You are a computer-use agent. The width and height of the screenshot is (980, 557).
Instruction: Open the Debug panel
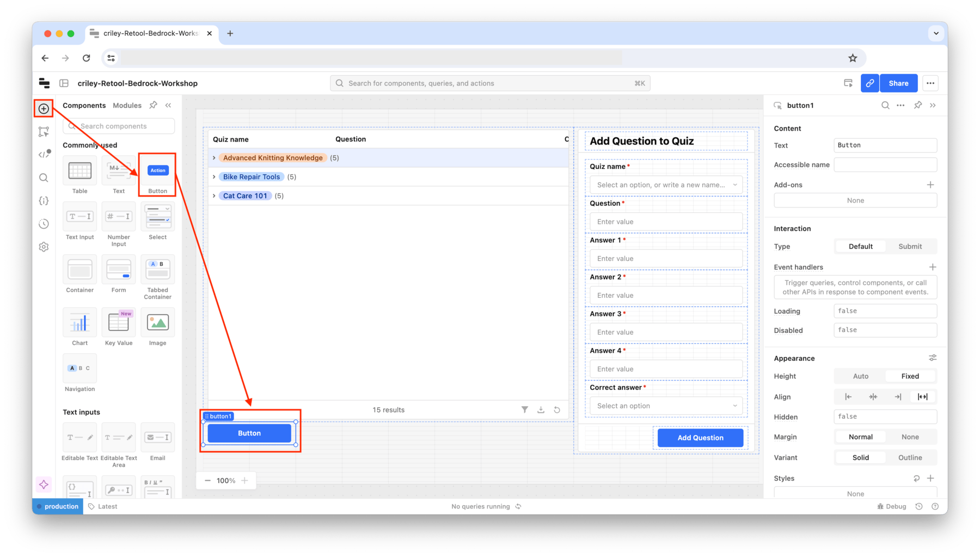click(892, 506)
